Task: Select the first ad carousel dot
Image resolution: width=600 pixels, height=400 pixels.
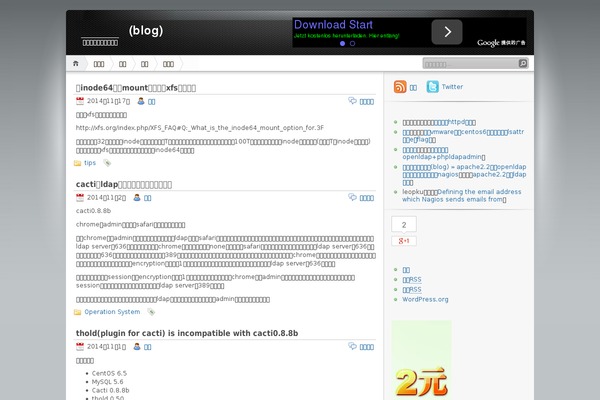Action: pos(342,44)
